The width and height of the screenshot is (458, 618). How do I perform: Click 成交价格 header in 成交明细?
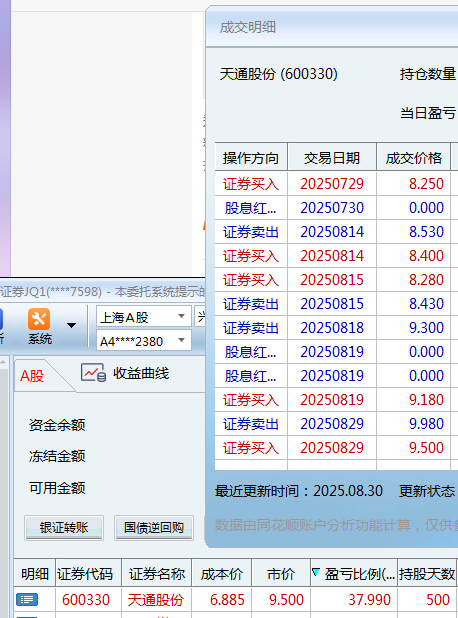[x=413, y=158]
